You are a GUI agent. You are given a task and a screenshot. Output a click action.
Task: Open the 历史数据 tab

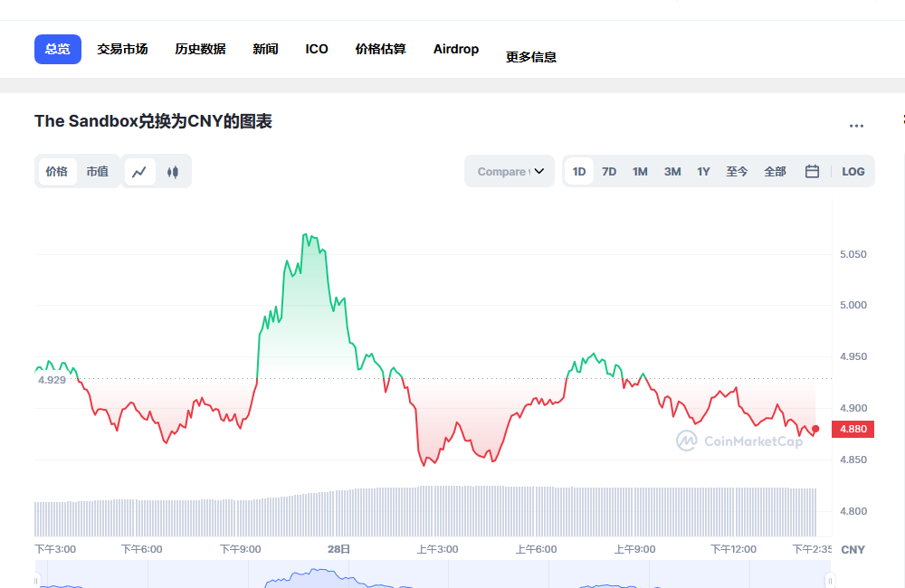click(200, 49)
